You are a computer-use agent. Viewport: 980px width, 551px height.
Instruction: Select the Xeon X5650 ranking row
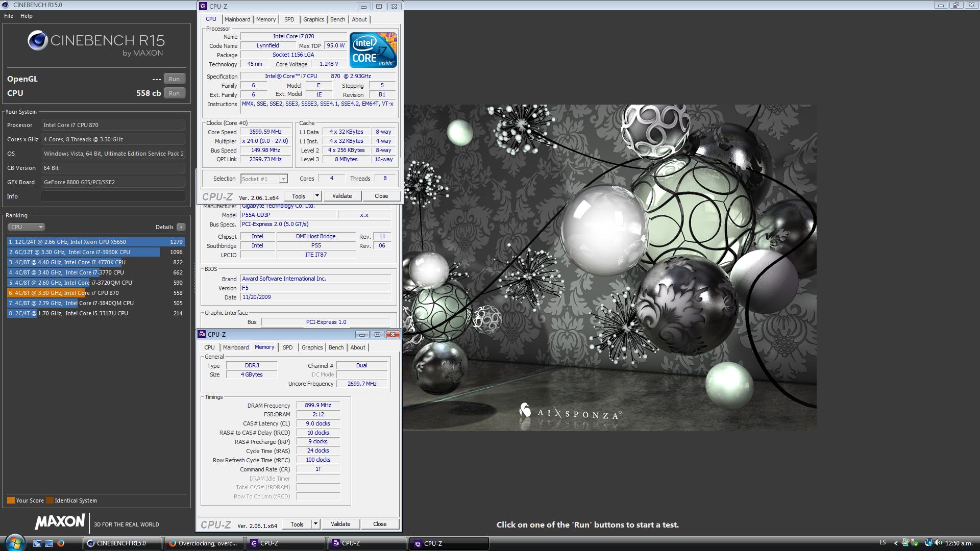tap(96, 242)
